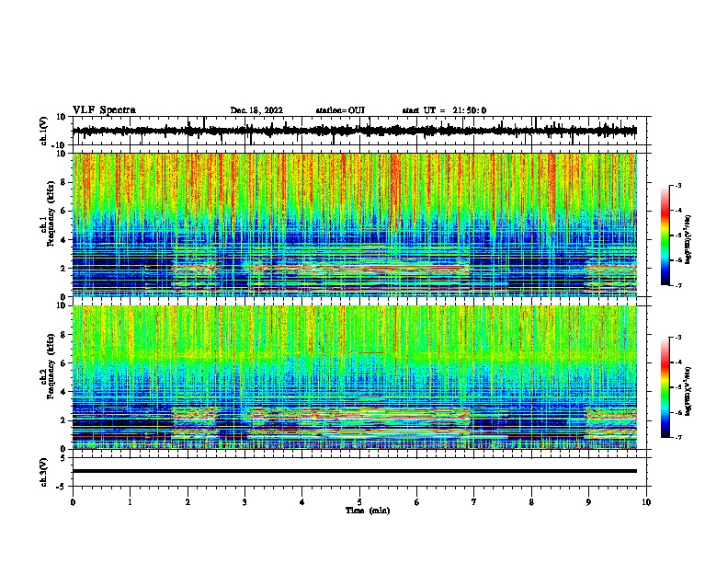
Task: Click the "6" kHz tick on ch.1 spectrogram
Action: (x=63, y=211)
